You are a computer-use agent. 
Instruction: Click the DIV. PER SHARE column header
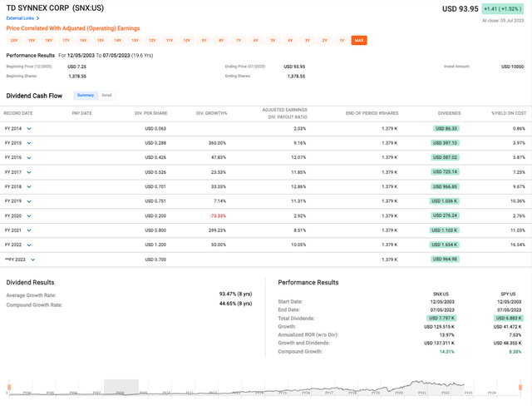click(151, 113)
